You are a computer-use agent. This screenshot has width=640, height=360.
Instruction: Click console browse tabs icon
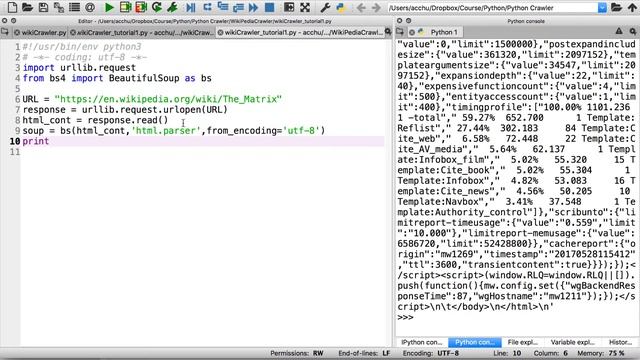click(x=400, y=31)
